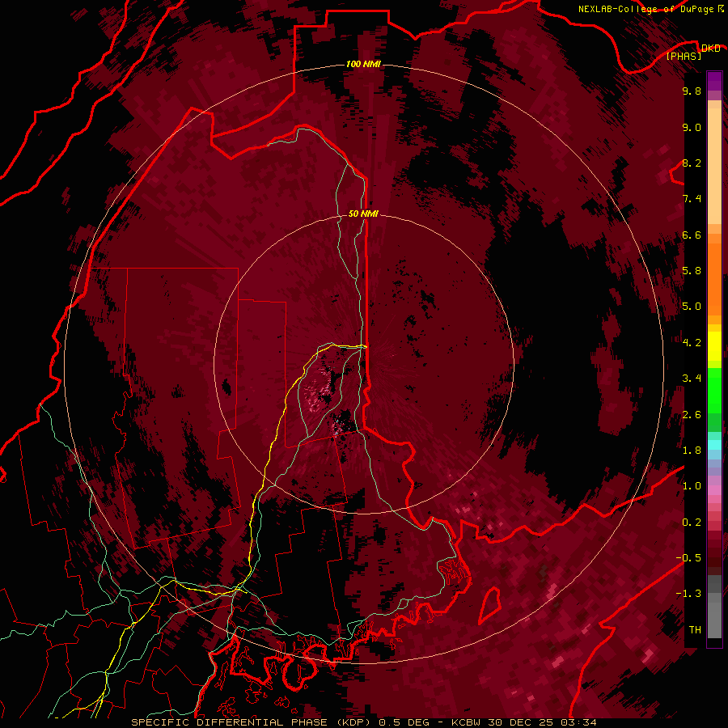
Task: Click the -1.3 value on the color scale
Action: (688, 594)
